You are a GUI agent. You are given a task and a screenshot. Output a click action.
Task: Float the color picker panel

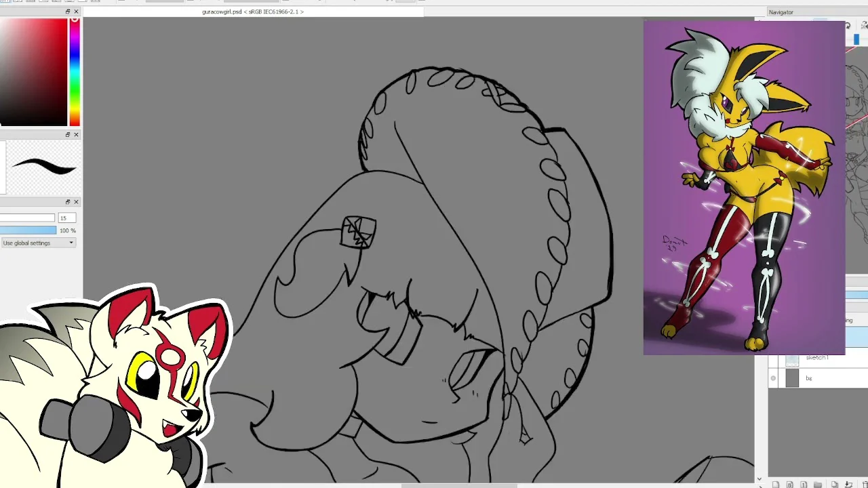68,12
